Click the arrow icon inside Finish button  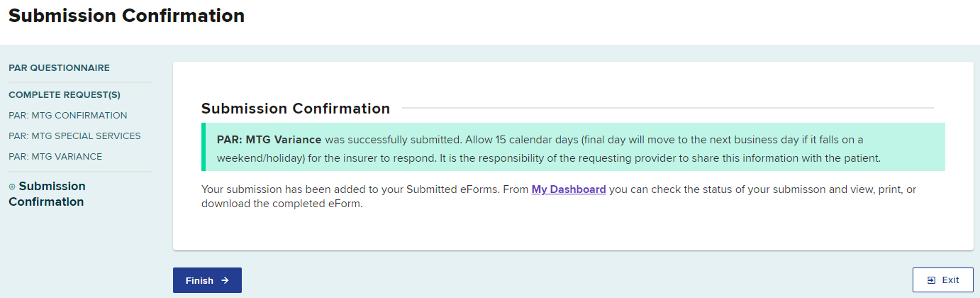pyautogui.click(x=225, y=280)
